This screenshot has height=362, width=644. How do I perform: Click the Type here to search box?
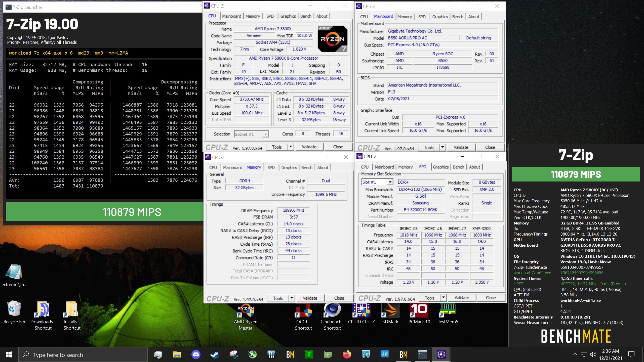[x=83, y=355]
